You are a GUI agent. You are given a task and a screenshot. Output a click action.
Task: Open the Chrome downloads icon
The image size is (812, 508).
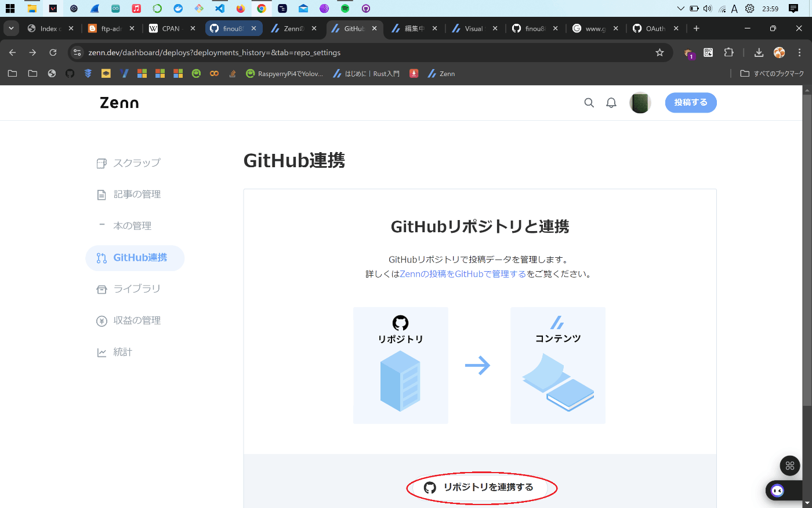(x=759, y=52)
